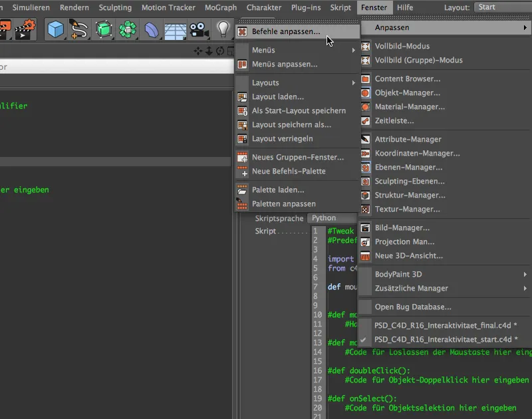Click the white search input field
The height and width of the screenshot is (419, 532).
coord(117,67)
